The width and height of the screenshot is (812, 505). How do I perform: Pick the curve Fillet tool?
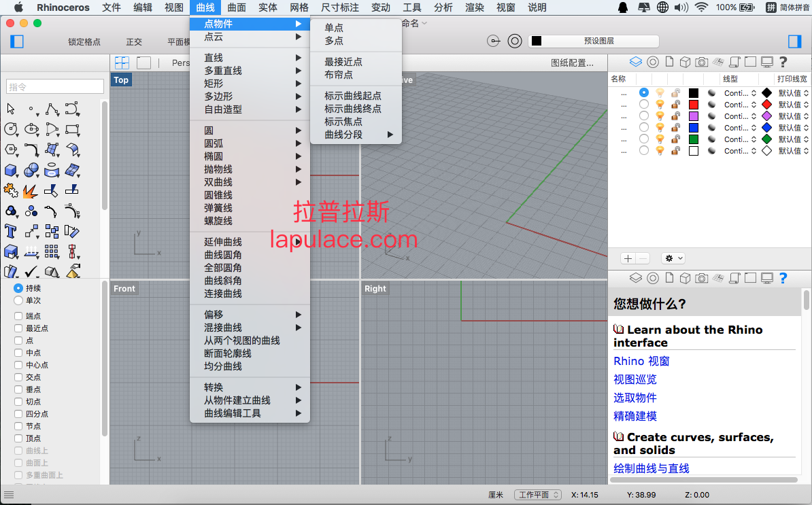[31, 150]
